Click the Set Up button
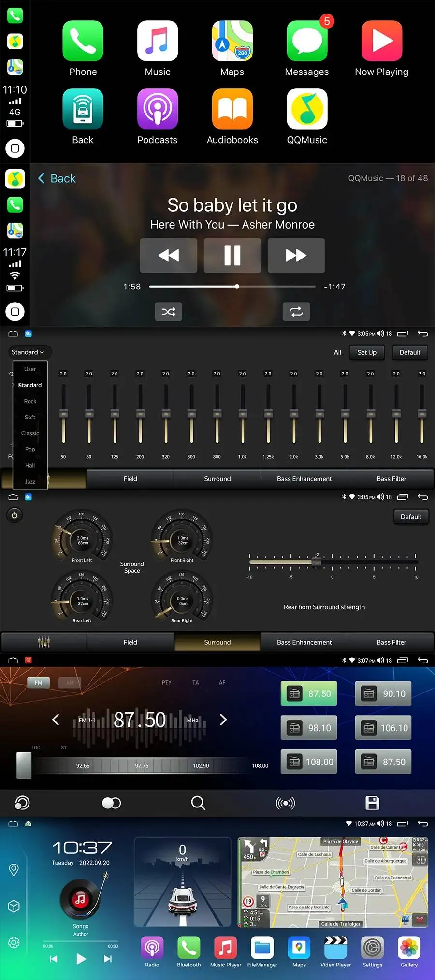 click(x=367, y=352)
